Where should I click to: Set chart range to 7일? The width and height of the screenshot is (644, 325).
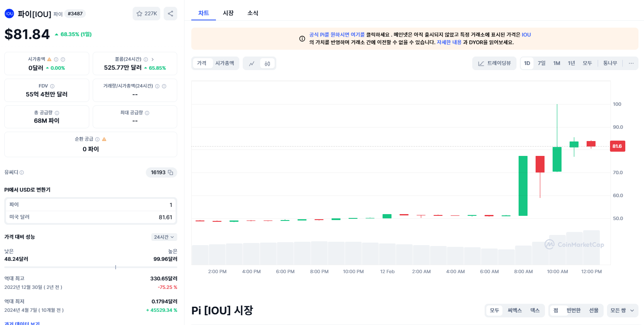pos(542,63)
